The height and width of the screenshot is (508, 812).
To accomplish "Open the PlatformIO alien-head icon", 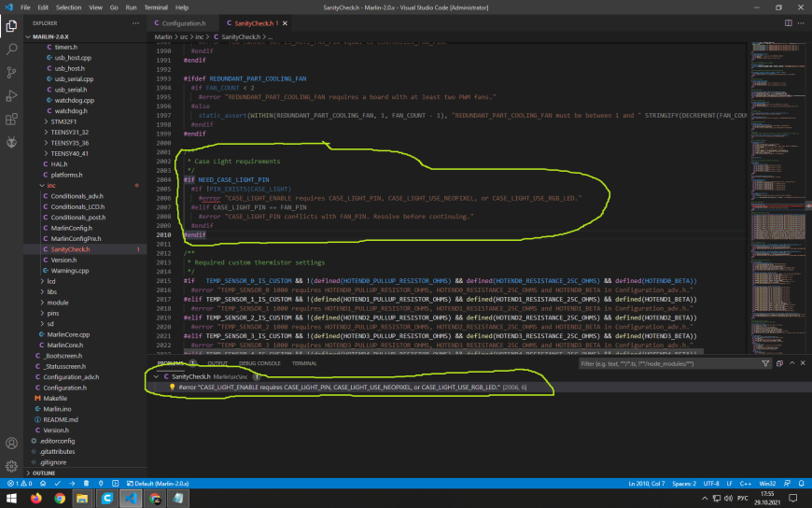I will tap(11, 142).
